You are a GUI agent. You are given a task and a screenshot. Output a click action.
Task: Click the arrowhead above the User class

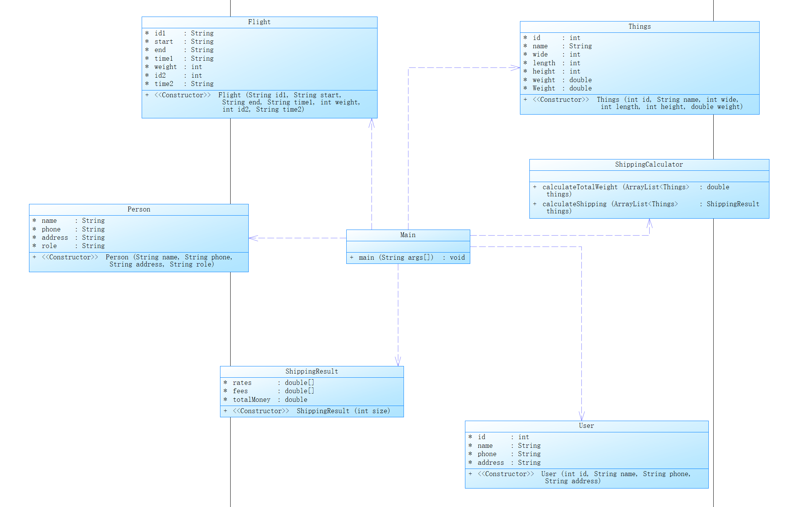[x=581, y=416]
